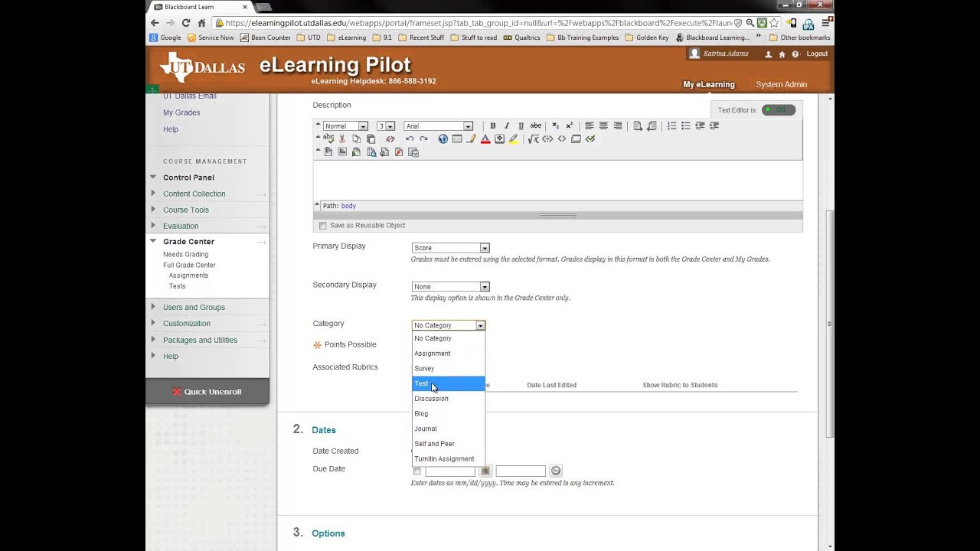This screenshot has width=980, height=551.
Task: Apply italic formatting in the description editor
Action: click(507, 126)
